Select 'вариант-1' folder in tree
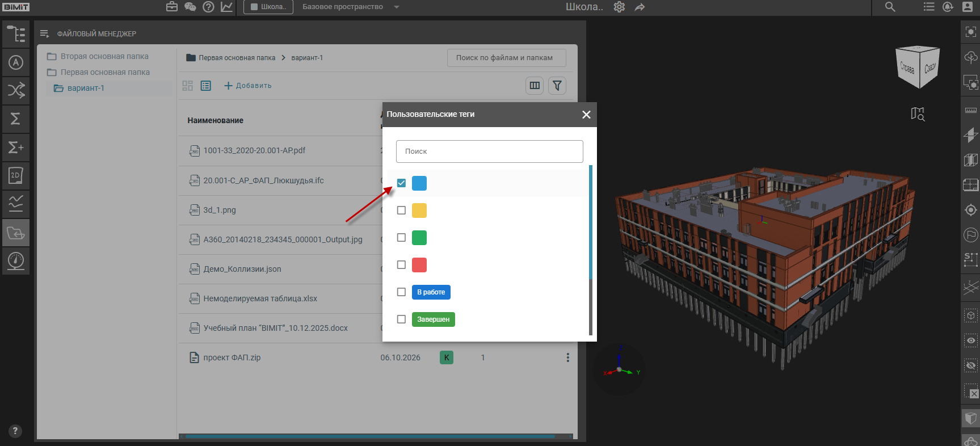The image size is (980, 446). (x=86, y=88)
